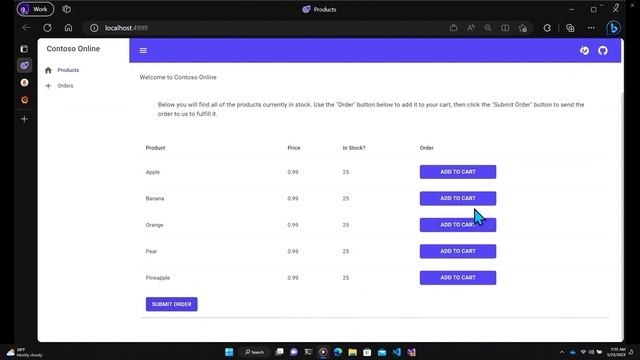Launch Visual Studio from taskbar
The image size is (640, 360).
pos(411,352)
